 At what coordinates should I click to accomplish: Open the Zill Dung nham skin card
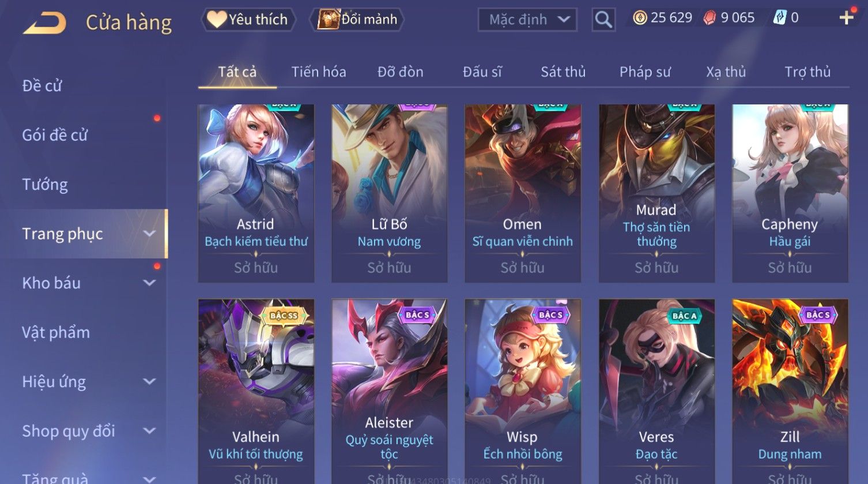click(790, 391)
